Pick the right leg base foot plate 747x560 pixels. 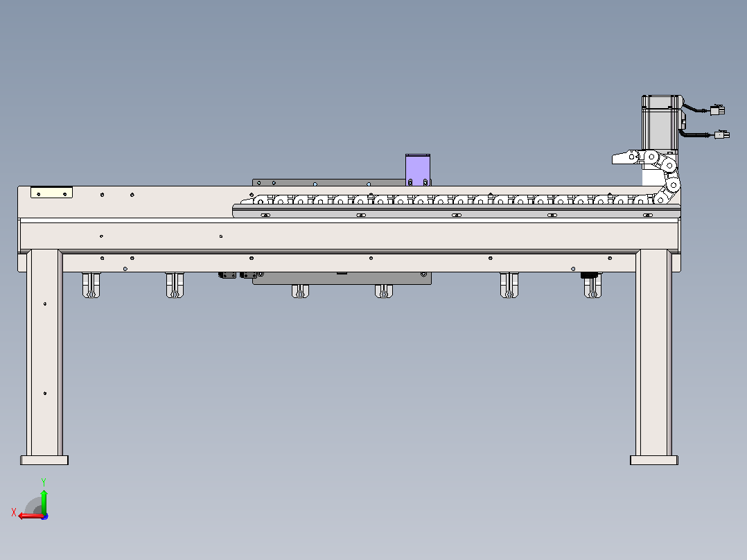point(654,460)
